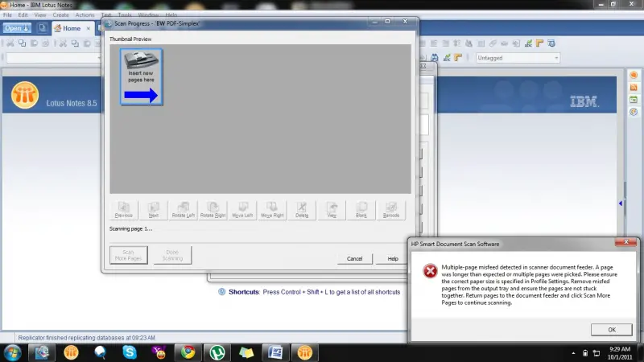
Task: Open Skype from the taskbar
Action: (x=130, y=352)
